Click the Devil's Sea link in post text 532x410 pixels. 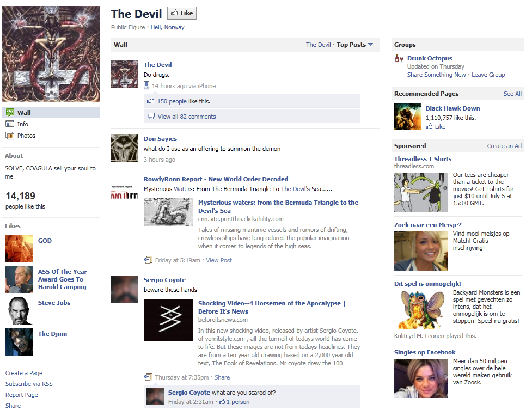[293, 189]
